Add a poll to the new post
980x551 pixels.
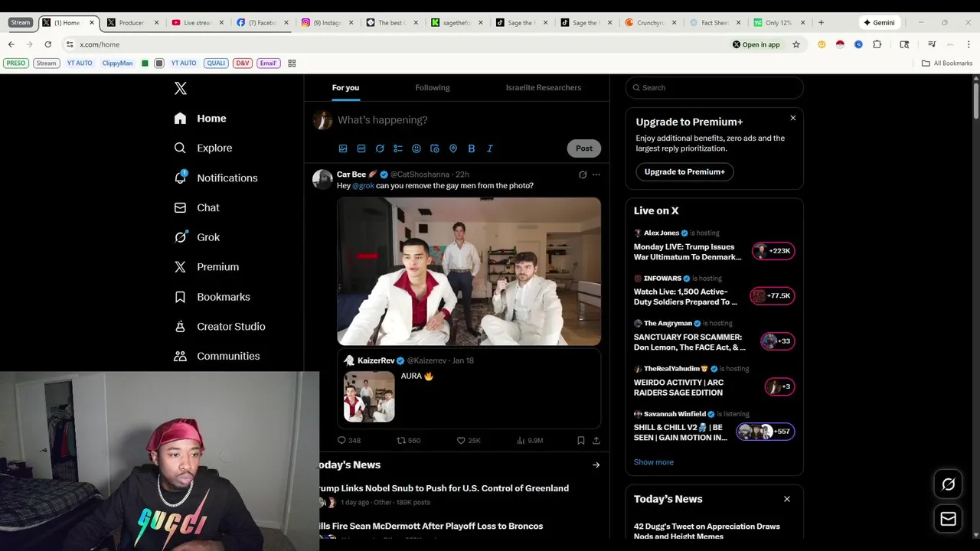pyautogui.click(x=398, y=148)
